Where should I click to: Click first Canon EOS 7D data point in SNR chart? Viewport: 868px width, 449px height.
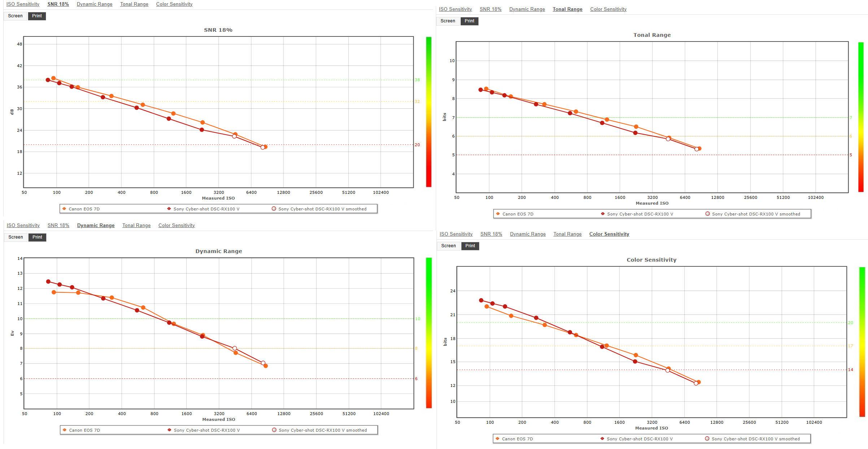53,78
